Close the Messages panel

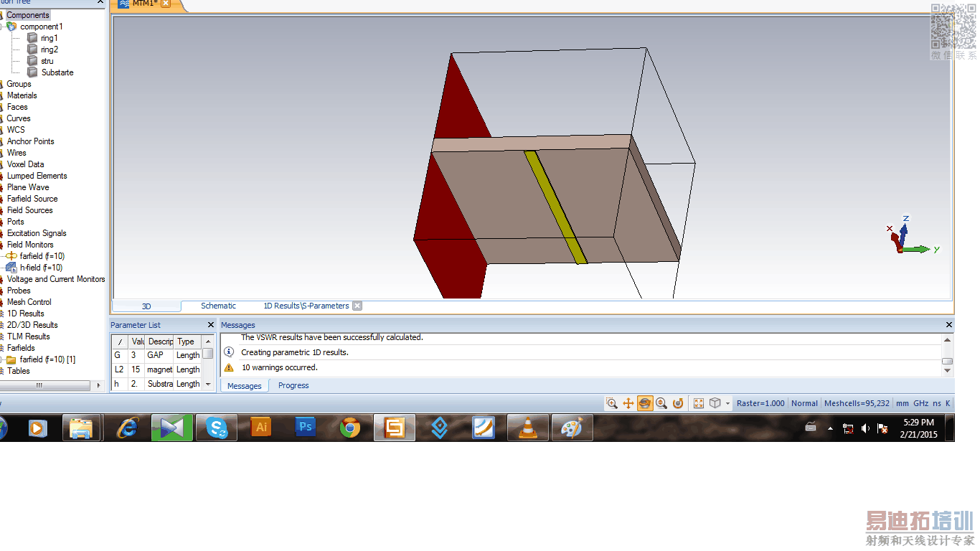coord(948,325)
